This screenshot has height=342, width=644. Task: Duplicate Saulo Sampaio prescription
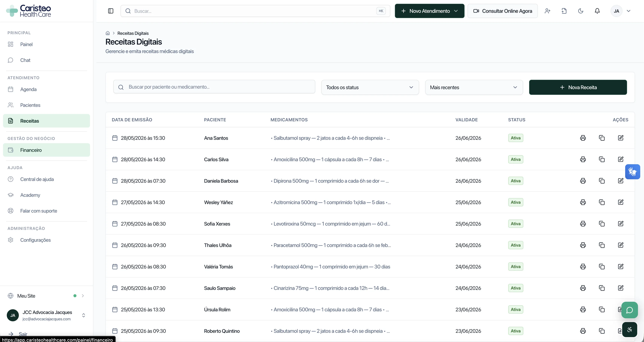602,288
